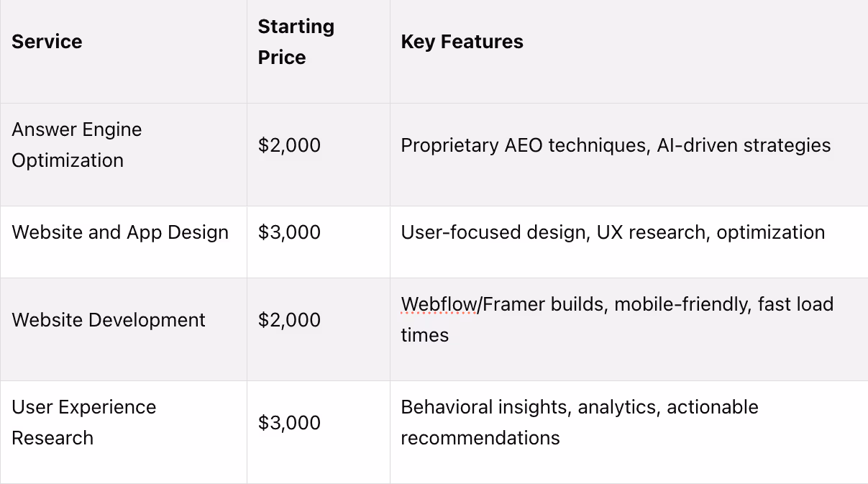
Task: Click the word 'recommendations' in the last row
Action: 480,438
